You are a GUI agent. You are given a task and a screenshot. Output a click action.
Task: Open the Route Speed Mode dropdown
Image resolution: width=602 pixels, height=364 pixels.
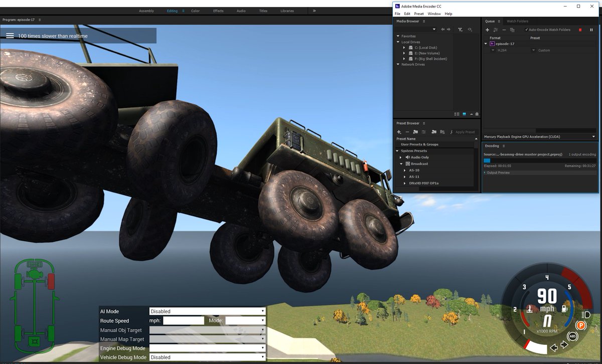tap(245, 320)
